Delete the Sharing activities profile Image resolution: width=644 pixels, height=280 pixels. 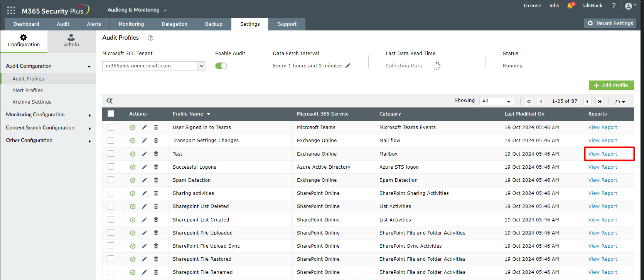156,193
